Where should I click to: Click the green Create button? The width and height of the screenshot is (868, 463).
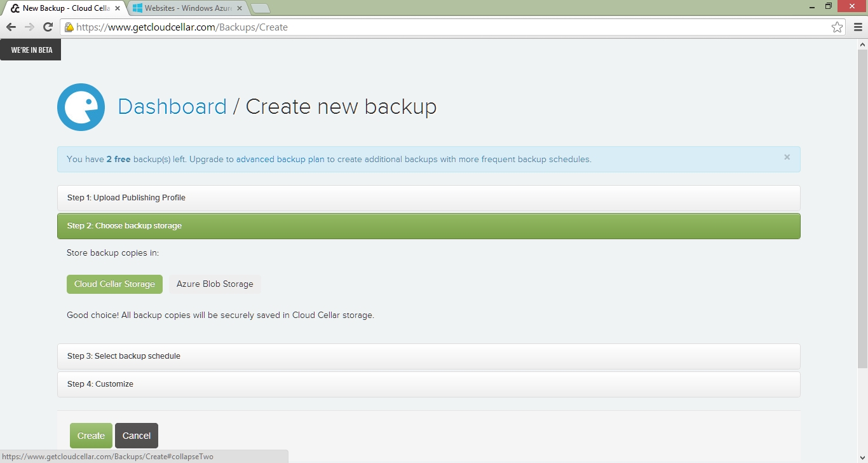click(91, 436)
